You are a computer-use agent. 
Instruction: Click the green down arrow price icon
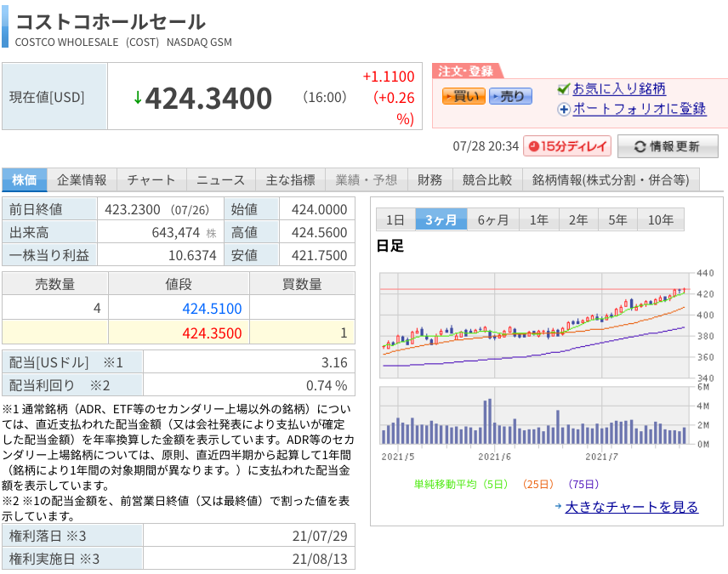(138, 98)
